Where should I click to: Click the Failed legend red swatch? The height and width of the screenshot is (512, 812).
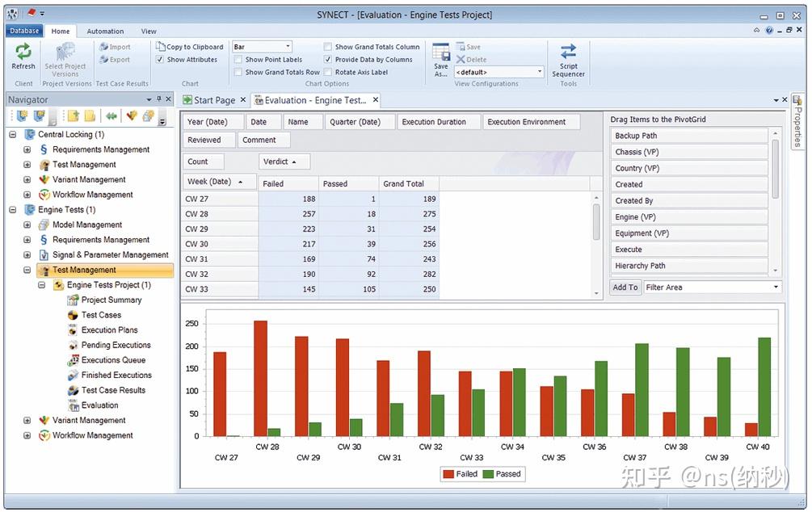(448, 474)
